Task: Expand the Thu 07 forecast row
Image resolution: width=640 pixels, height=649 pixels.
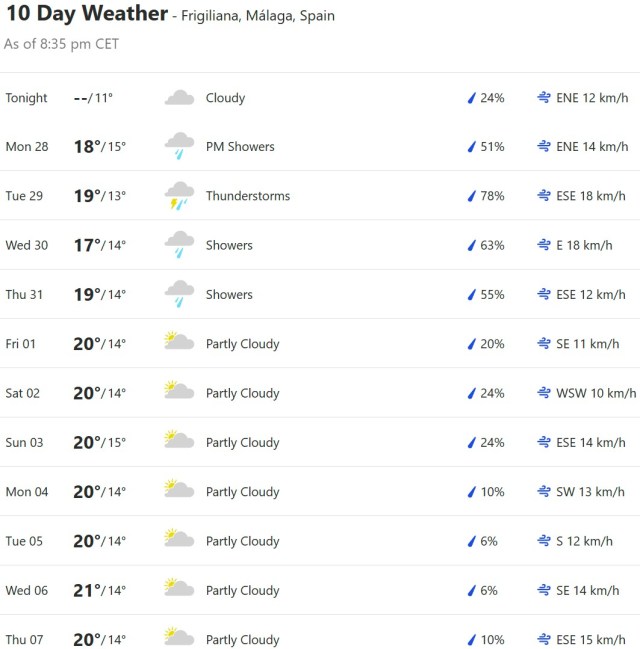Action: (x=320, y=639)
